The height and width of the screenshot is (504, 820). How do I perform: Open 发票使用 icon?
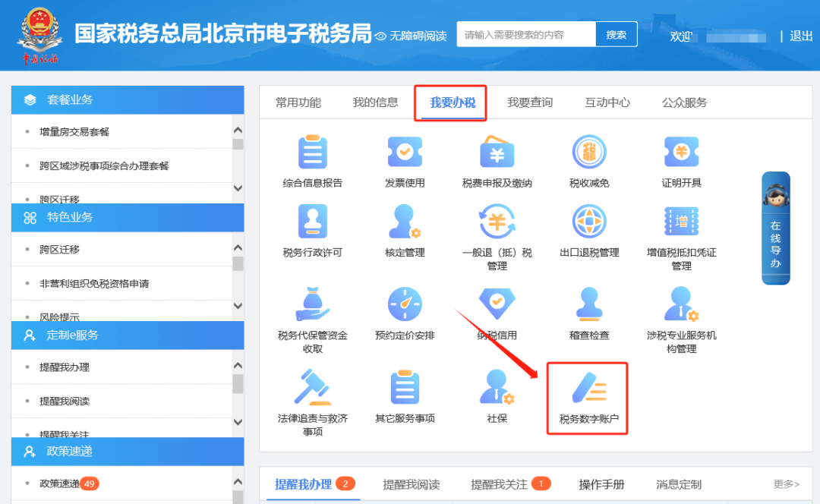(405, 152)
